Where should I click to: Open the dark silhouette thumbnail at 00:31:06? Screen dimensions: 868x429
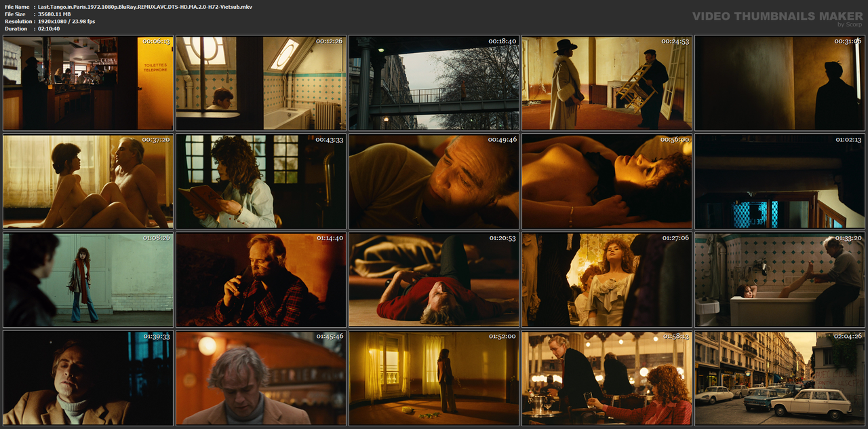(x=780, y=83)
